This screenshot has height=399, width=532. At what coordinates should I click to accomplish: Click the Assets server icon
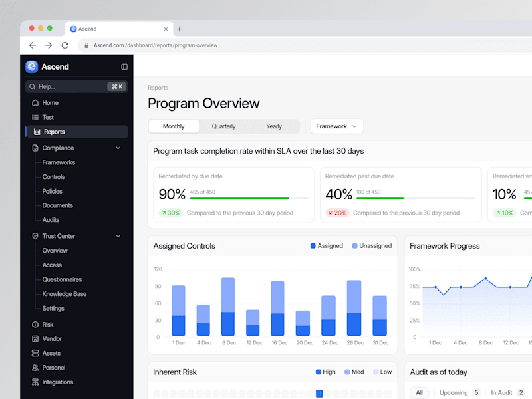(35, 353)
